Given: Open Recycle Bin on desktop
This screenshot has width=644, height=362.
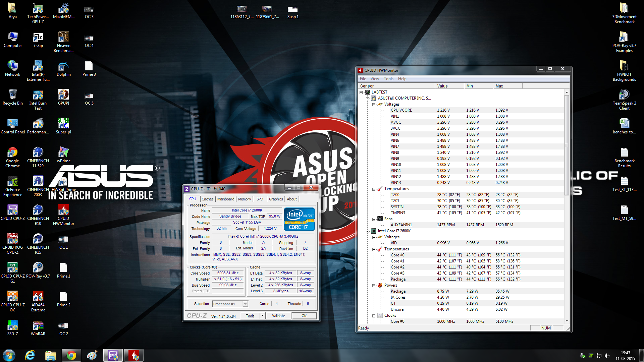Looking at the screenshot, I should click(12, 97).
